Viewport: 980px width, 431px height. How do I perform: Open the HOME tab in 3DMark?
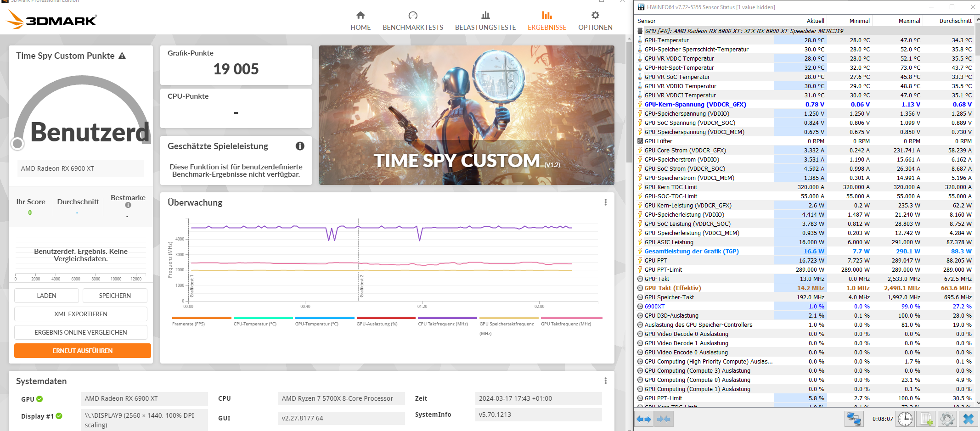[x=360, y=21]
